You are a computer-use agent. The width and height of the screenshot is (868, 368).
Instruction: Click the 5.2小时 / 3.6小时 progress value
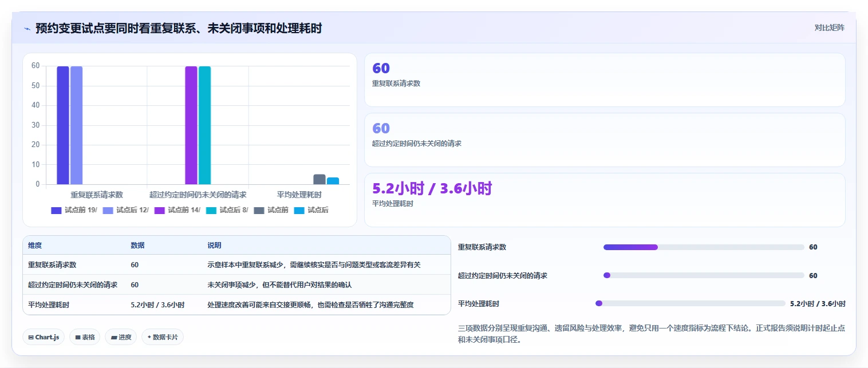click(818, 303)
